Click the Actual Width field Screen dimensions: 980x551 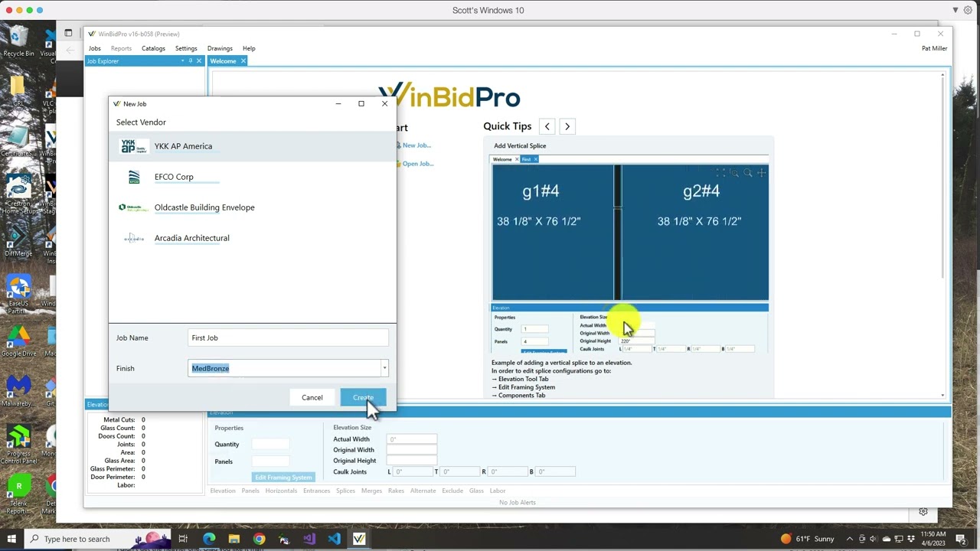tap(412, 439)
